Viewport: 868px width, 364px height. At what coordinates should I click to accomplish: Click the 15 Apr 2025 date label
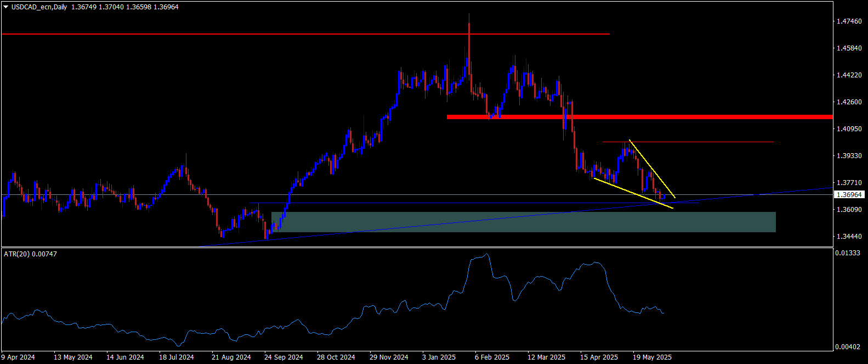(599, 357)
